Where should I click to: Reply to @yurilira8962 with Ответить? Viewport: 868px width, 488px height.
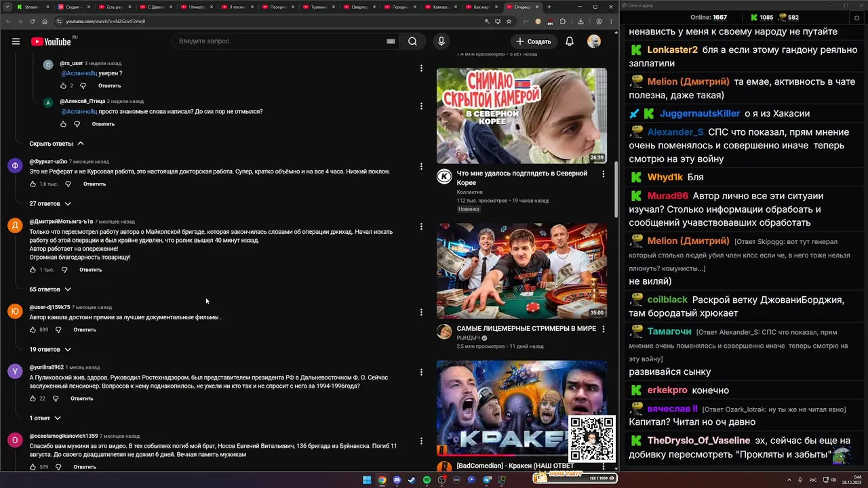(81, 399)
